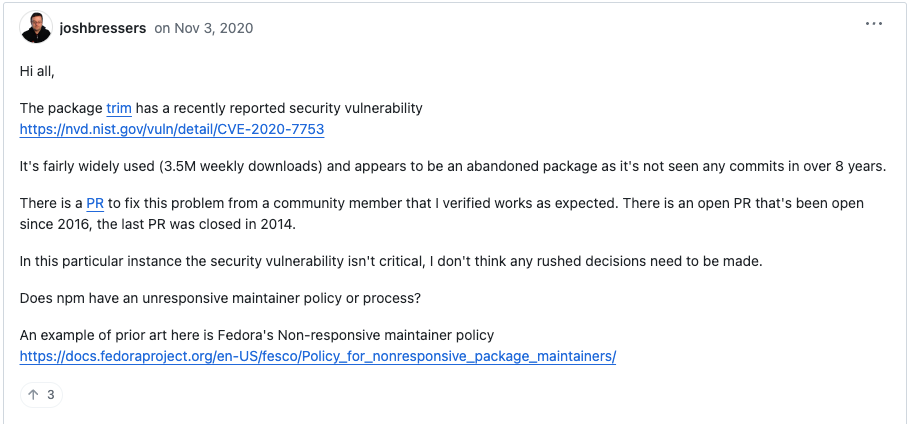The width and height of the screenshot is (910, 424).
Task: Open the three-dot comment options menu
Action: [x=874, y=24]
